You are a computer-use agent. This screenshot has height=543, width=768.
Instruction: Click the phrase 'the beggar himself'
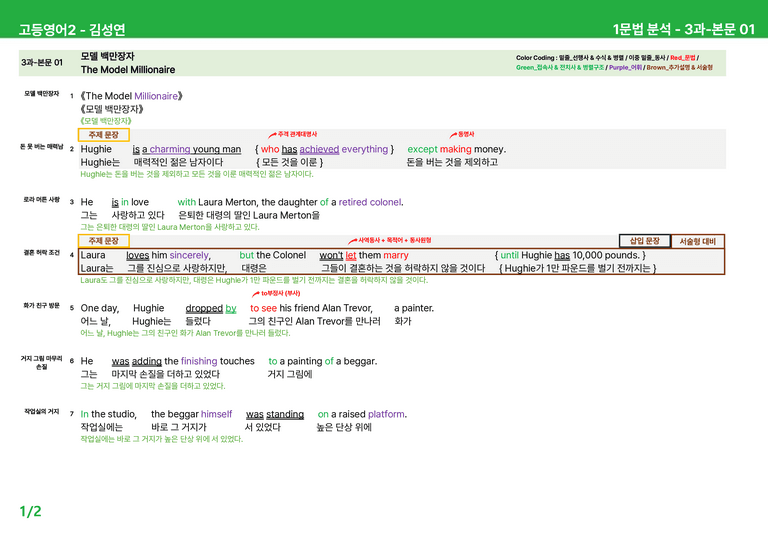pos(192,414)
